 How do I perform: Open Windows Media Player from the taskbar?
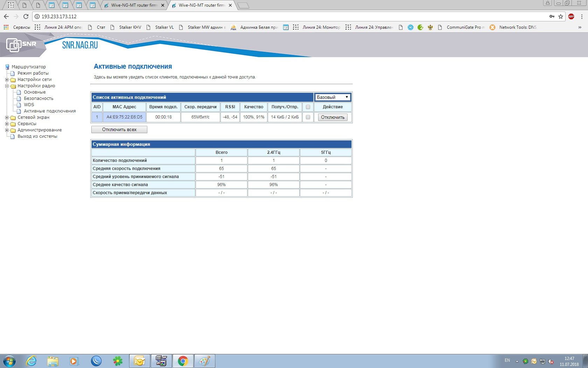[x=74, y=361]
